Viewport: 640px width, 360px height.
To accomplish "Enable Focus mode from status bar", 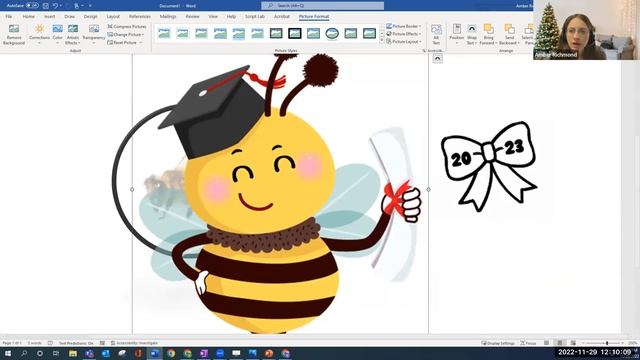I will click(528, 343).
